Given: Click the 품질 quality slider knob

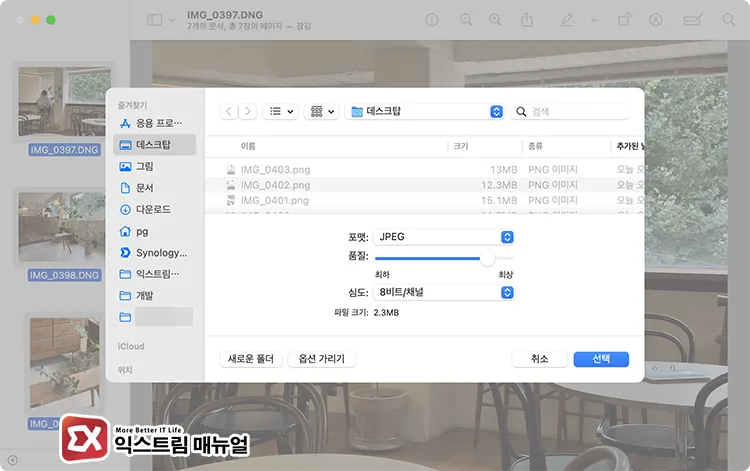Looking at the screenshot, I should 487,258.
